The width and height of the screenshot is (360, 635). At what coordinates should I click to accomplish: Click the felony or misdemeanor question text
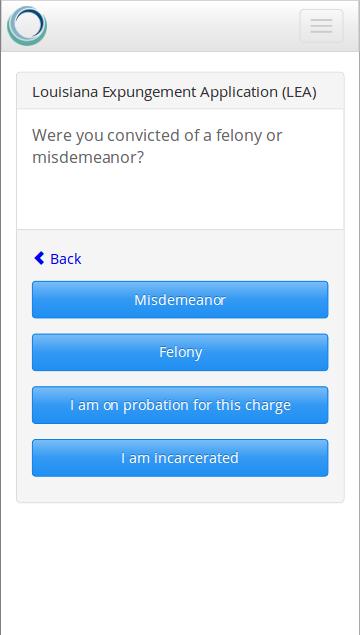click(x=157, y=146)
